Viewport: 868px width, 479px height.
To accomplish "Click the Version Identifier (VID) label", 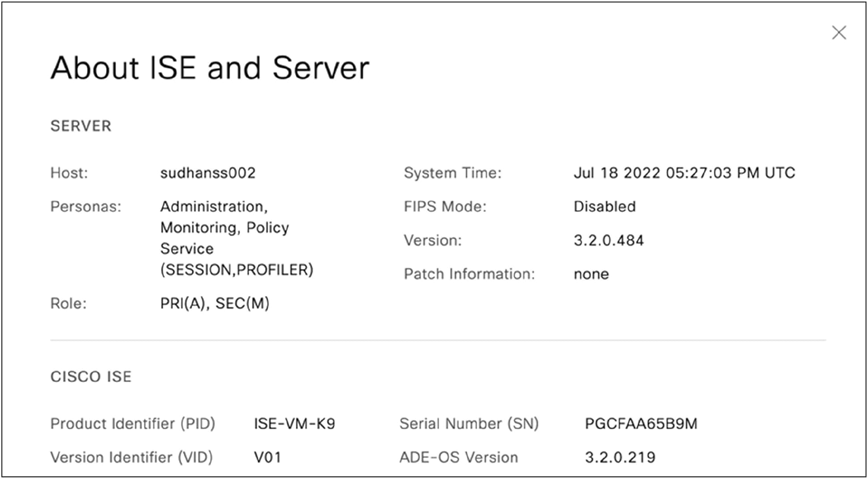I will click(131, 458).
